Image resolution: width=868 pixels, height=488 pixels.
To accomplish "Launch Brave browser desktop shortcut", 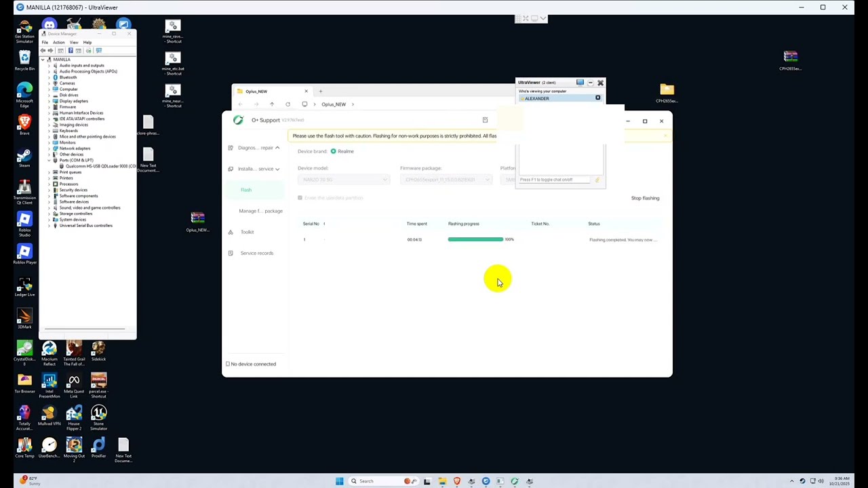I will tap(24, 125).
